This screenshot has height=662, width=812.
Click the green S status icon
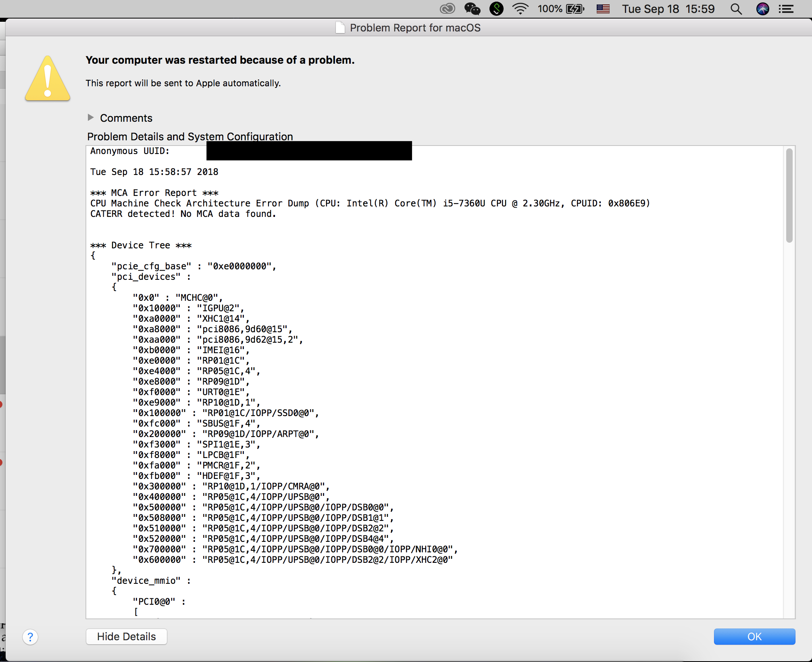coord(496,8)
